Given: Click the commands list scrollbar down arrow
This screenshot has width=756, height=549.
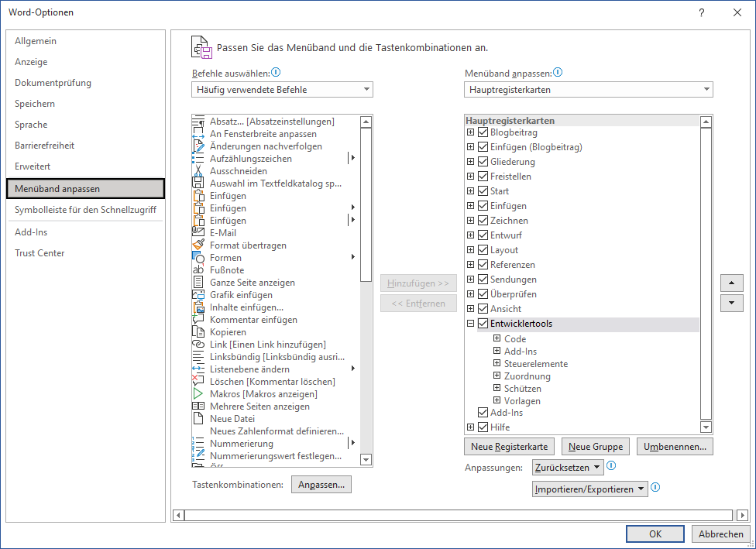Looking at the screenshot, I should click(x=366, y=459).
